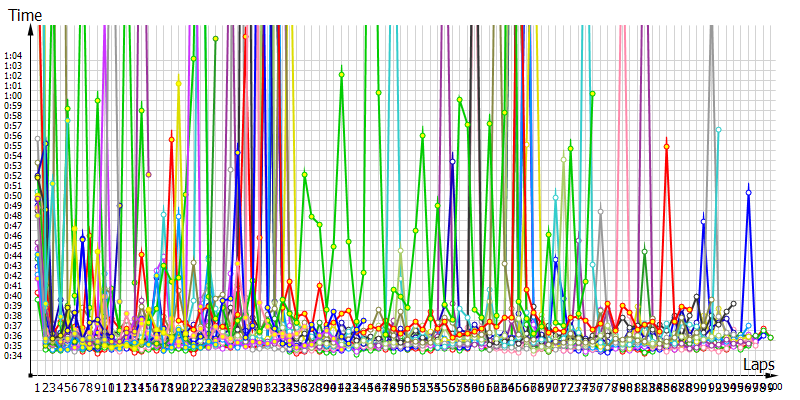Select the cyan data point near 0:56

click(x=718, y=130)
